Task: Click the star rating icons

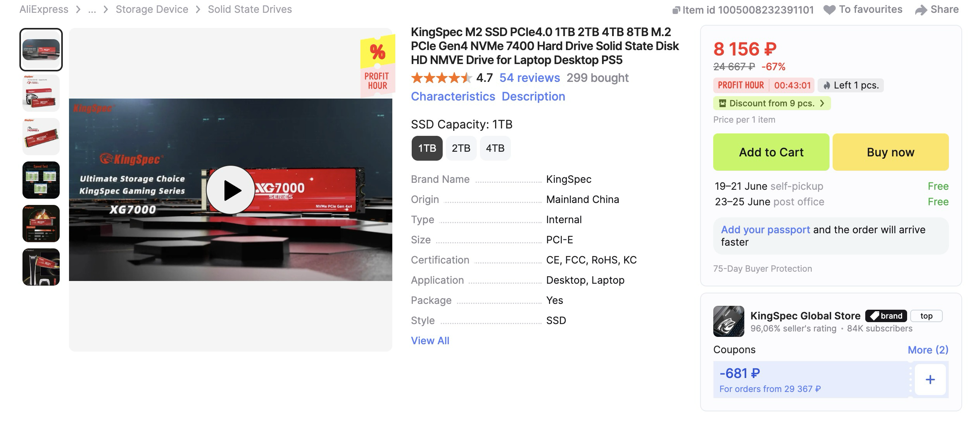Action: click(x=441, y=78)
